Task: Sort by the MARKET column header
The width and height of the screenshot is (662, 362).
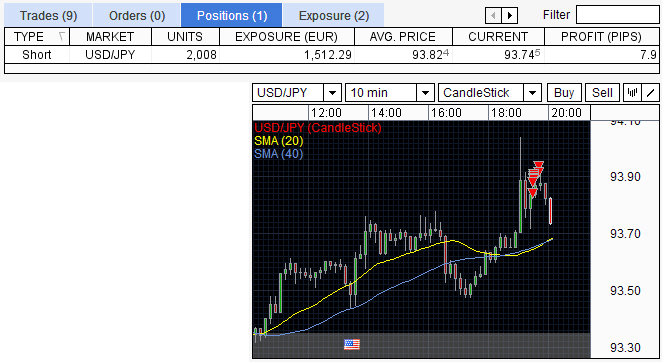Action: (x=110, y=37)
